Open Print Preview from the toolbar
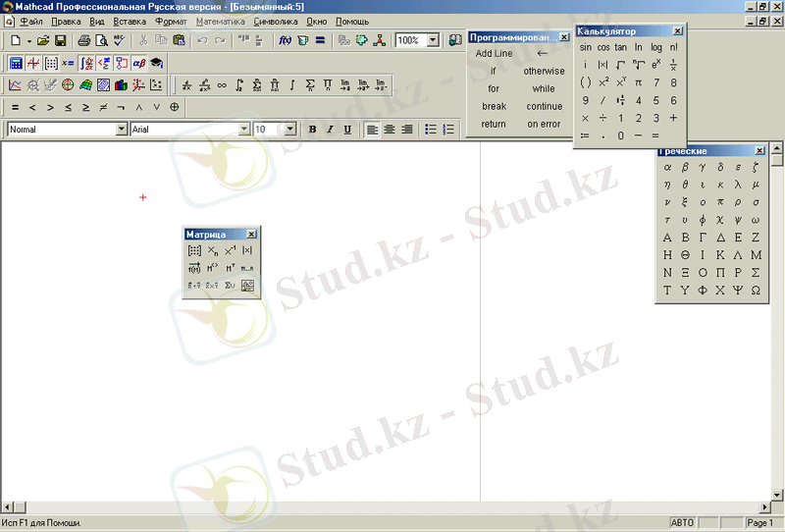Viewport: 785px width, 532px height. point(101,40)
